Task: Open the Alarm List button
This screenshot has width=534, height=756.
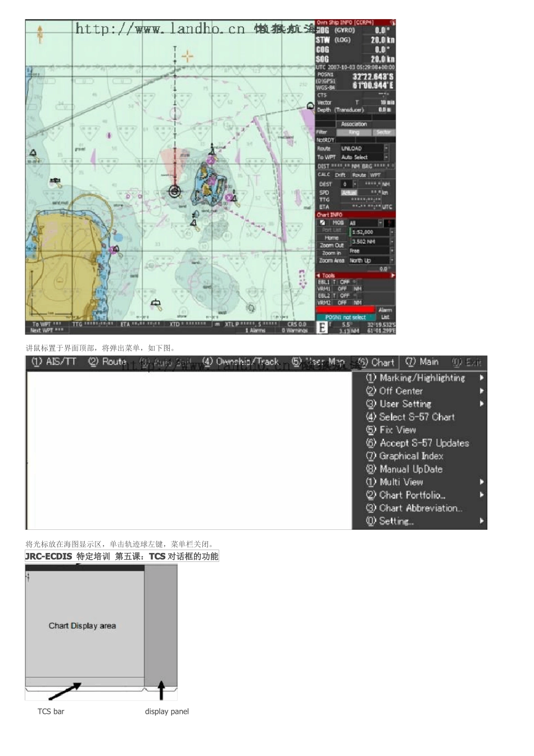Action: 385,313
